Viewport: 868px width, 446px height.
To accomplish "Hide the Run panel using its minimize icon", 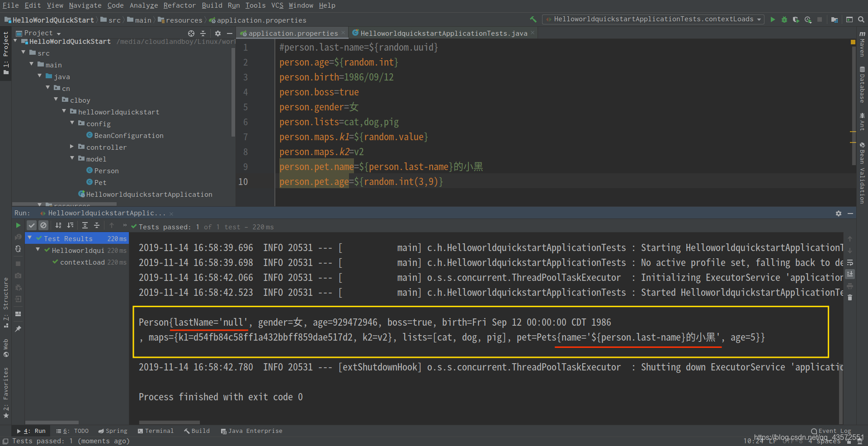I will (850, 213).
